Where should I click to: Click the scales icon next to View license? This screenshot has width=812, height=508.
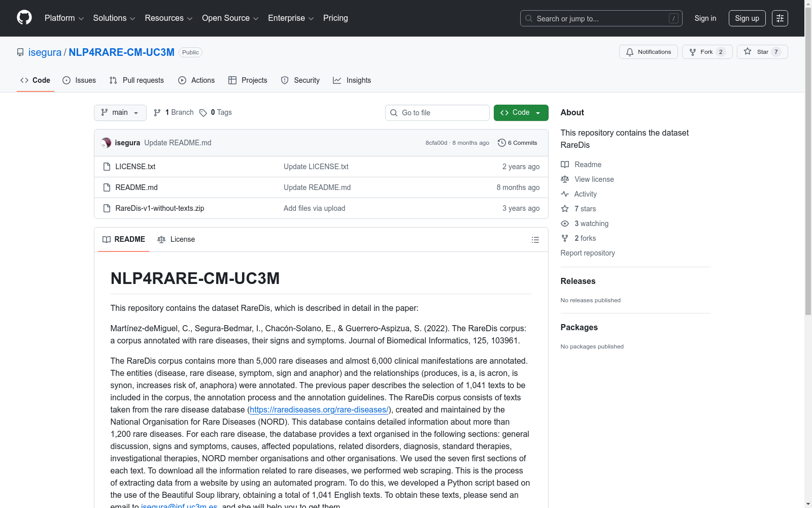pos(565,179)
